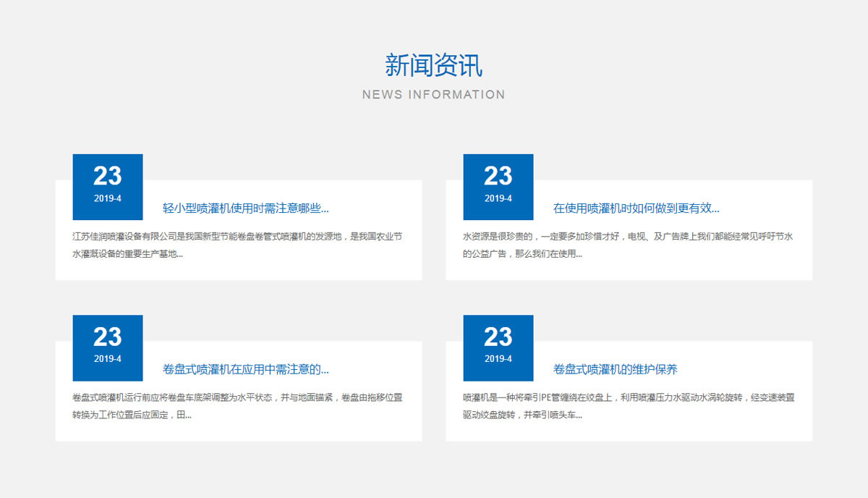Click the "23" day number beside 轻小型喷灌机 article
This screenshot has width=868, height=498.
coord(108,176)
